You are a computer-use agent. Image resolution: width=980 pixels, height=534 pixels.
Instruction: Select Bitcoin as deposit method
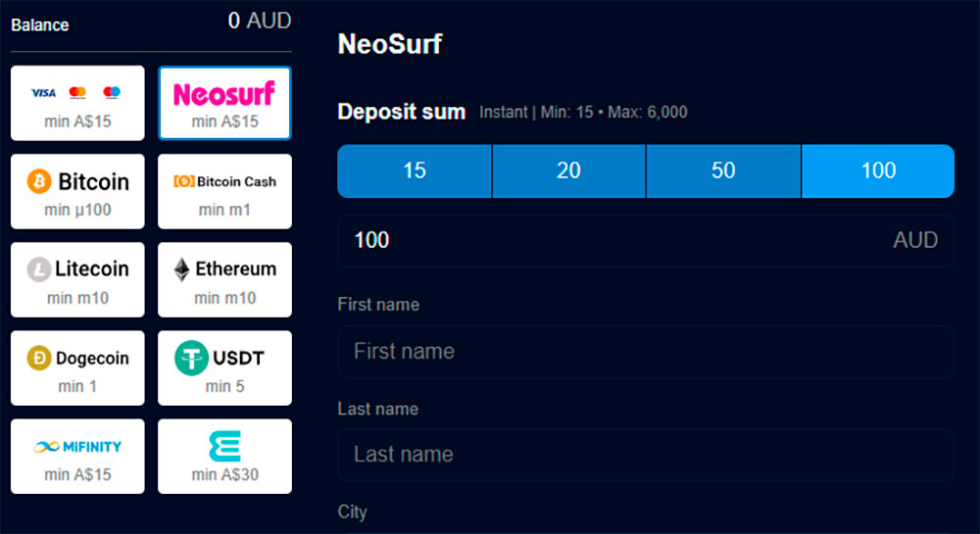77,191
